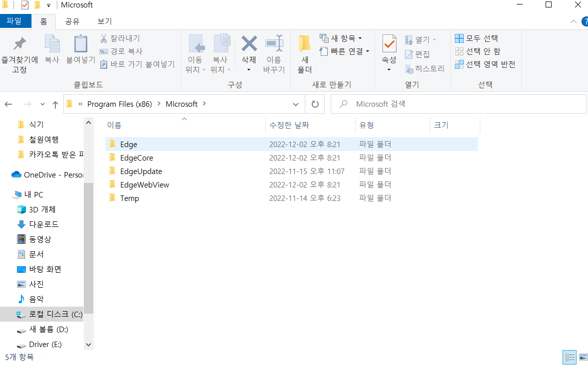Viewport: 588px width, 365px height.
Task: Click Cut (잘라내기) scissors
Action: point(120,38)
